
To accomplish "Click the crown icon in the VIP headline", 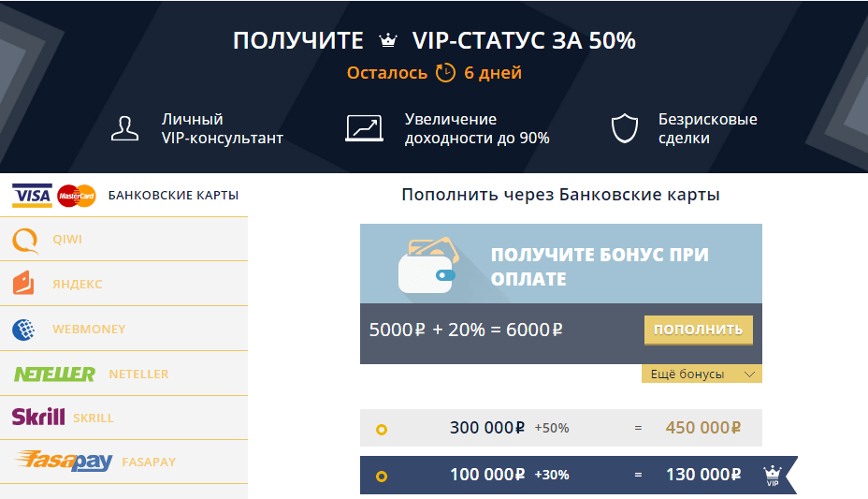I will (x=388, y=40).
